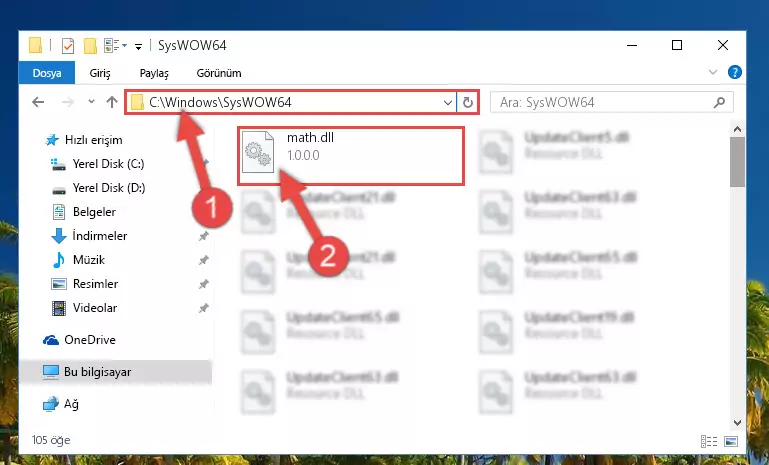
Task: Open the view layout icon in the title bar
Action: [112, 46]
